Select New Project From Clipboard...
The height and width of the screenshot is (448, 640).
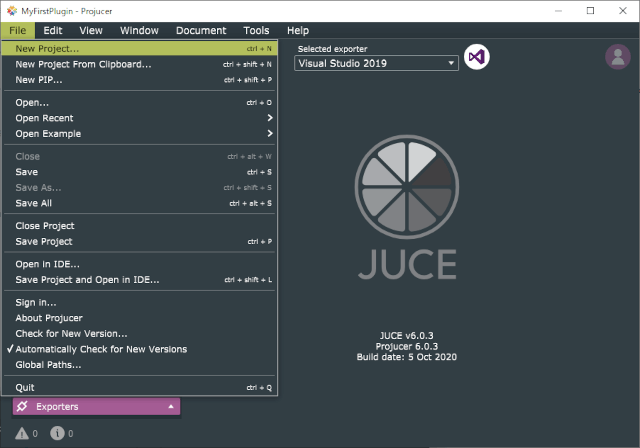pos(140,64)
